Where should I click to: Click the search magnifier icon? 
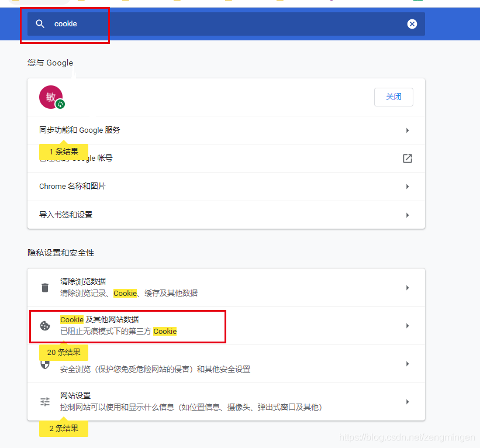tap(40, 24)
